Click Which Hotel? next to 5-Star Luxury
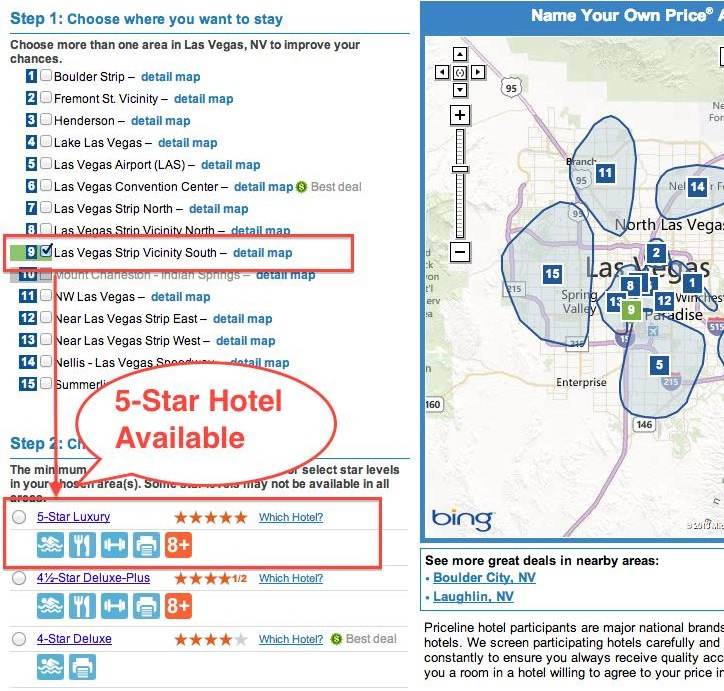724x691 pixels. (291, 517)
